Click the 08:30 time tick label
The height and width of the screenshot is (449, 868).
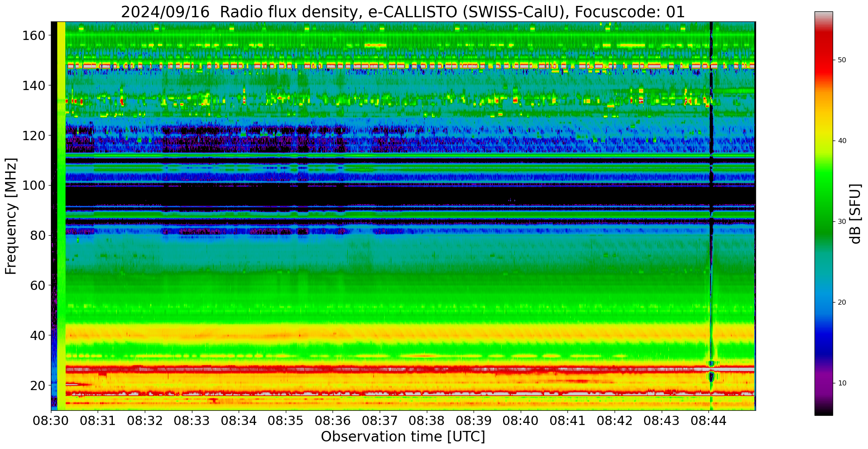point(51,420)
